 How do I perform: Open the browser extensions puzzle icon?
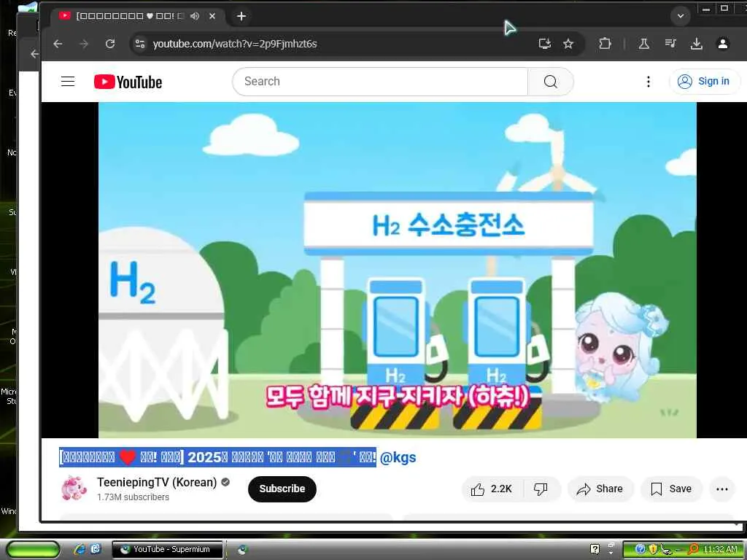[605, 44]
